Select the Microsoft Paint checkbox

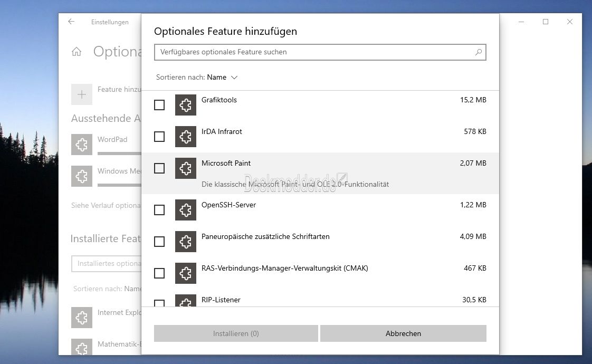point(159,168)
